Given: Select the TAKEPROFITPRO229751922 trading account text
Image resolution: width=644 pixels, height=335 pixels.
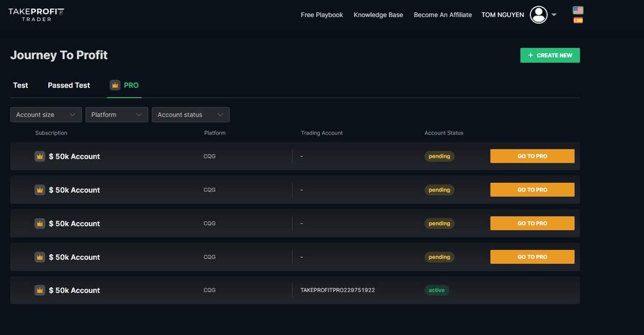Looking at the screenshot, I should click(x=338, y=290).
